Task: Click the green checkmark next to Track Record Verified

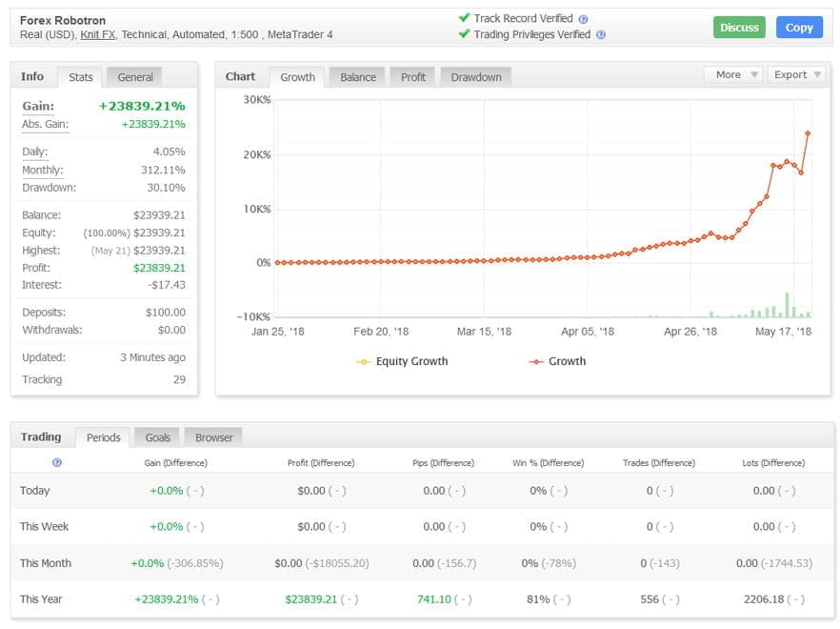Action: click(x=466, y=16)
